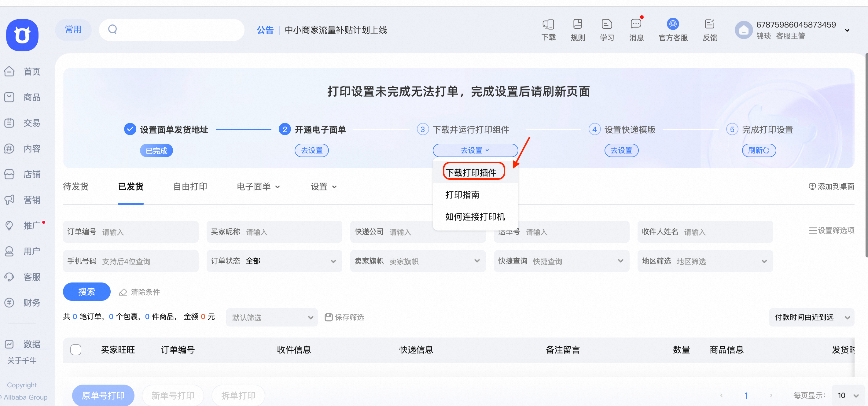Click 添加到桌面
Image resolution: width=868 pixels, height=406 pixels.
(x=831, y=186)
